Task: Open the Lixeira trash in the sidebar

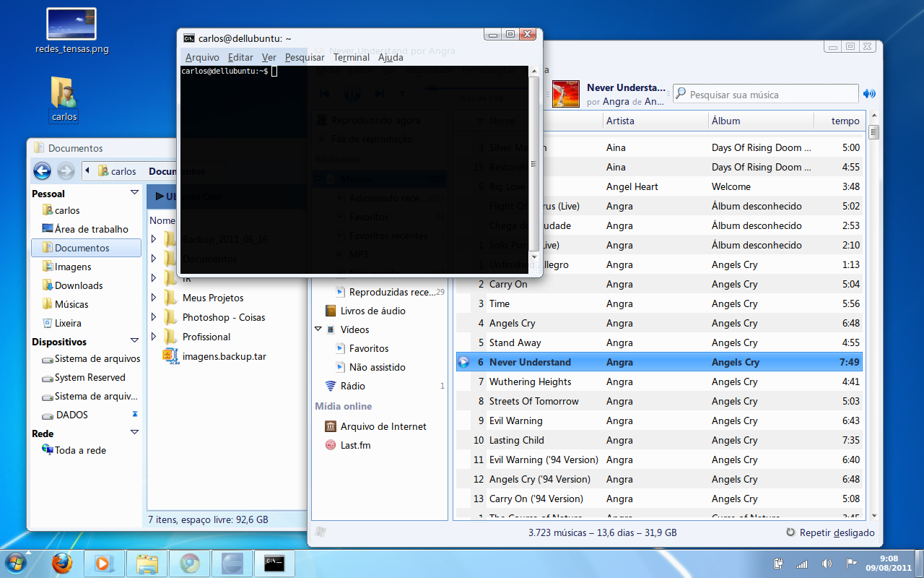Action: click(x=68, y=323)
